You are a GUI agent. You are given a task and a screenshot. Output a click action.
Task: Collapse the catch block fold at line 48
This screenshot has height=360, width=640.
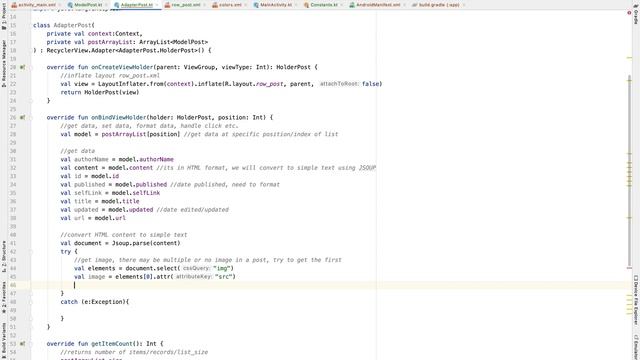(31, 302)
